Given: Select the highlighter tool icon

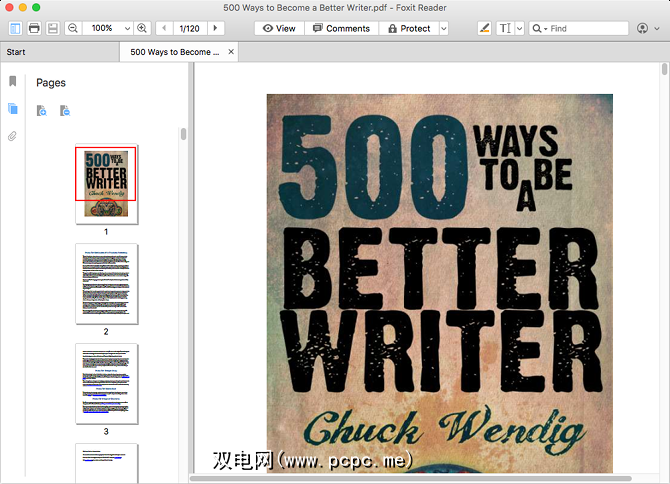Looking at the screenshot, I should coord(484,29).
